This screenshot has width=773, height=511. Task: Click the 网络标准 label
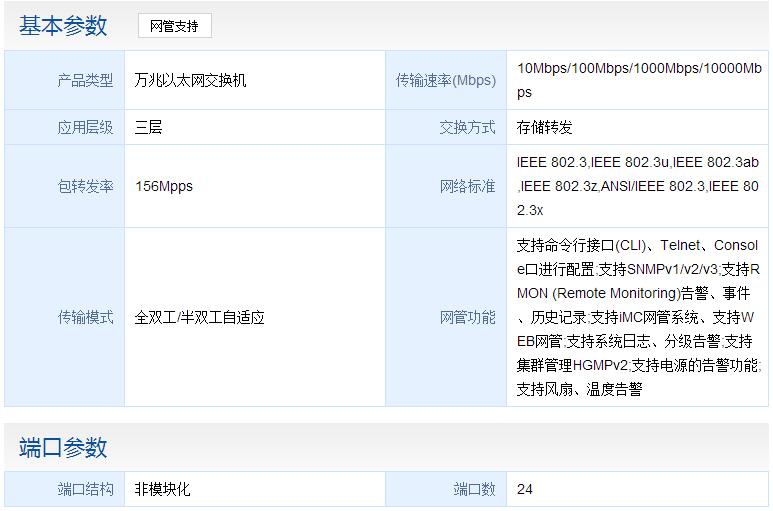[467, 186]
